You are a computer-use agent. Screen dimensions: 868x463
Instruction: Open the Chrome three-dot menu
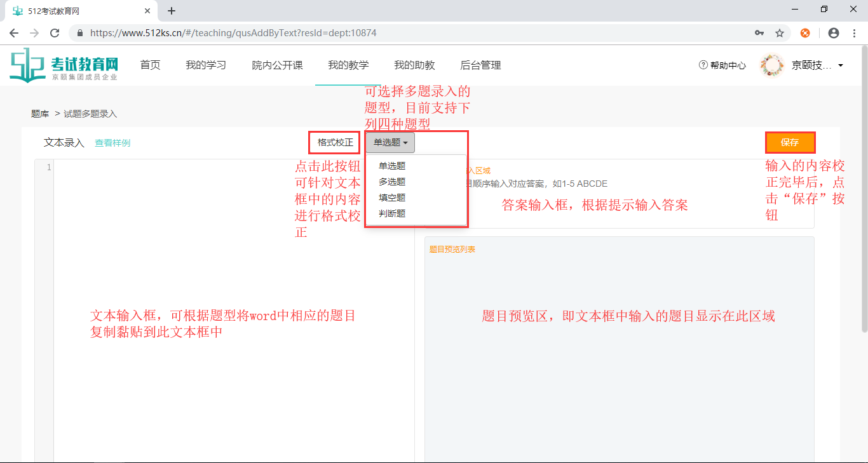853,33
